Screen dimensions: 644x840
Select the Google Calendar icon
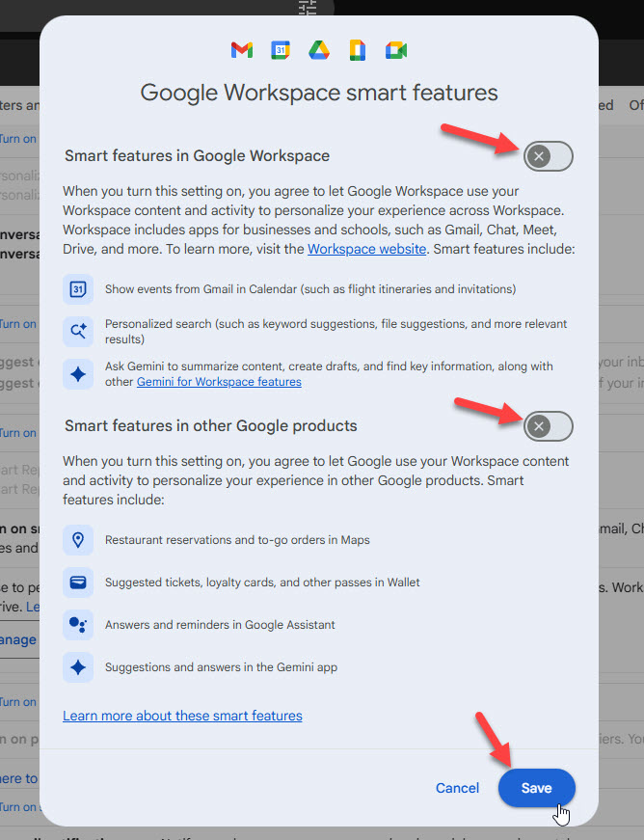(280, 50)
